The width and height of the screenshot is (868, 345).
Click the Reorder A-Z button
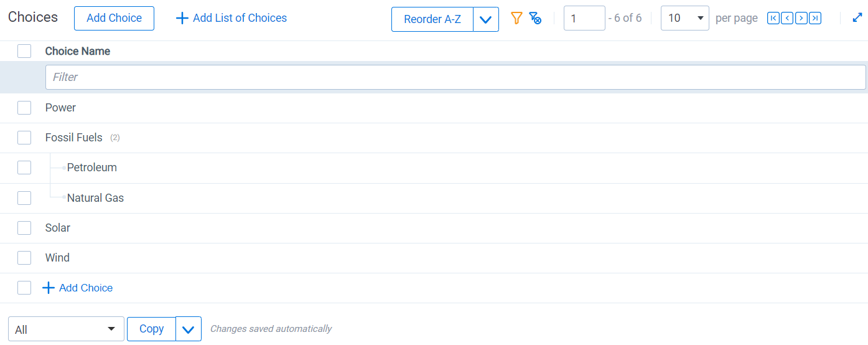432,19
